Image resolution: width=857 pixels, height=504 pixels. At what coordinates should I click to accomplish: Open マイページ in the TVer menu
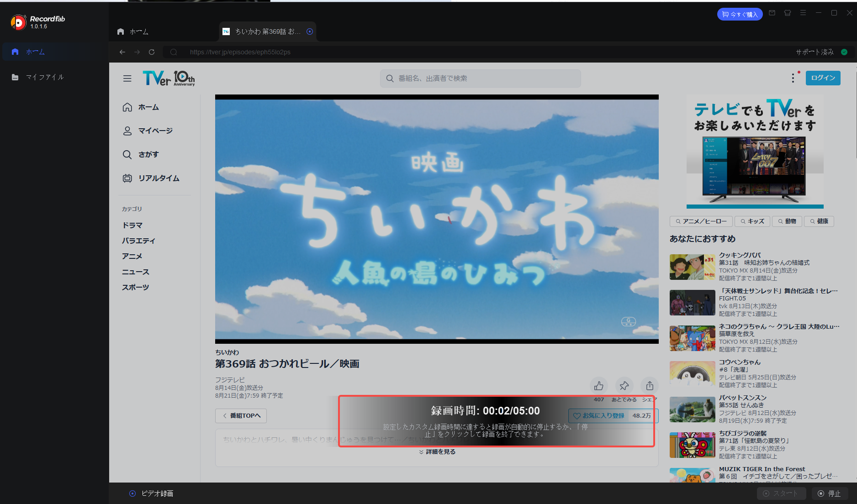pos(148,131)
